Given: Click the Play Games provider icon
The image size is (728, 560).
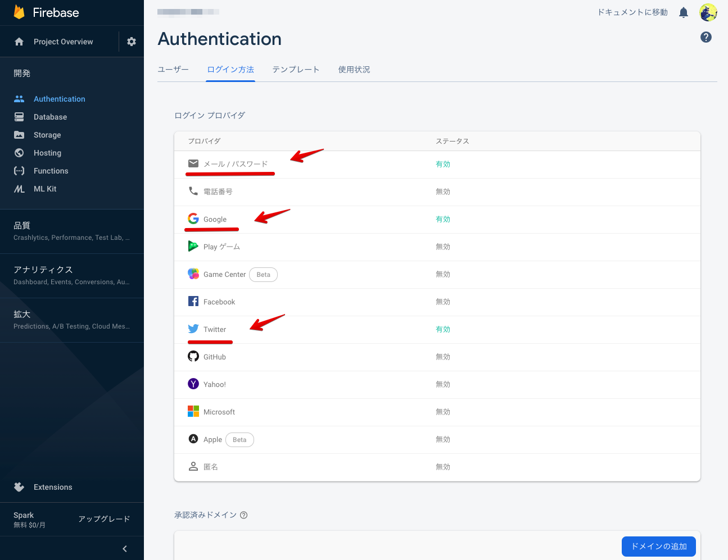Looking at the screenshot, I should coord(193,246).
